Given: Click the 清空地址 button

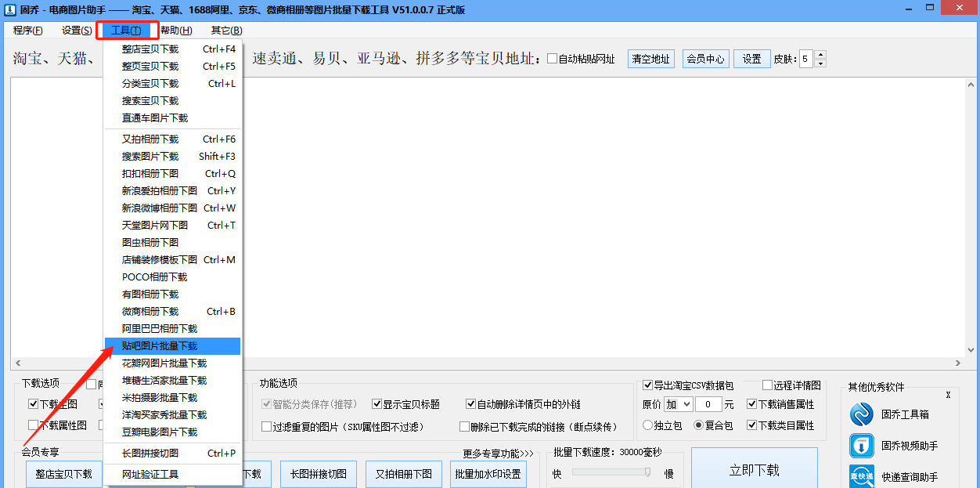Looking at the screenshot, I should [x=651, y=59].
